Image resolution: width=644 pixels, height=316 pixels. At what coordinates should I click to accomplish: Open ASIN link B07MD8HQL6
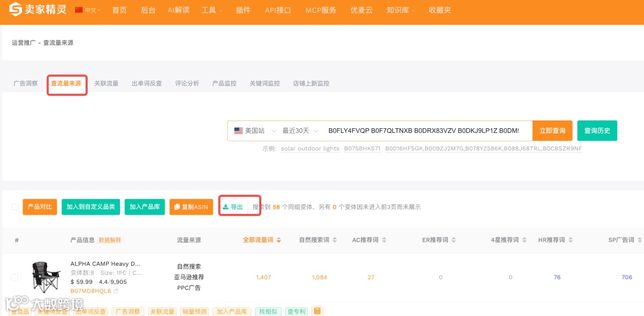[x=91, y=291]
